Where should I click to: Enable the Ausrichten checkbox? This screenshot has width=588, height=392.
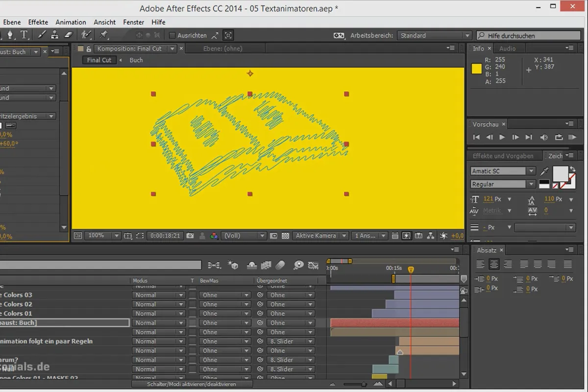(172, 36)
